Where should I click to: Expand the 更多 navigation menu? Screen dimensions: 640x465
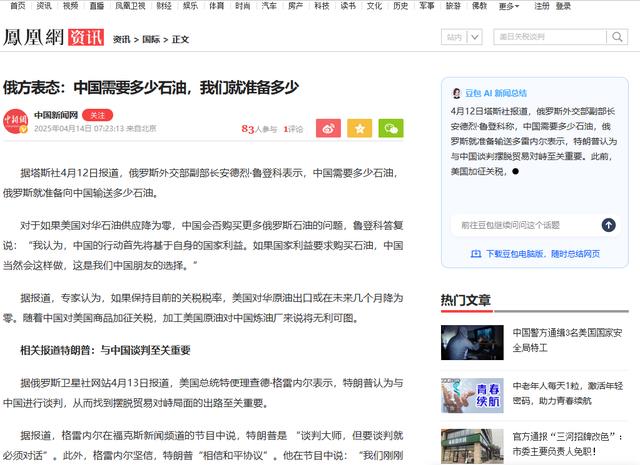tap(509, 6)
